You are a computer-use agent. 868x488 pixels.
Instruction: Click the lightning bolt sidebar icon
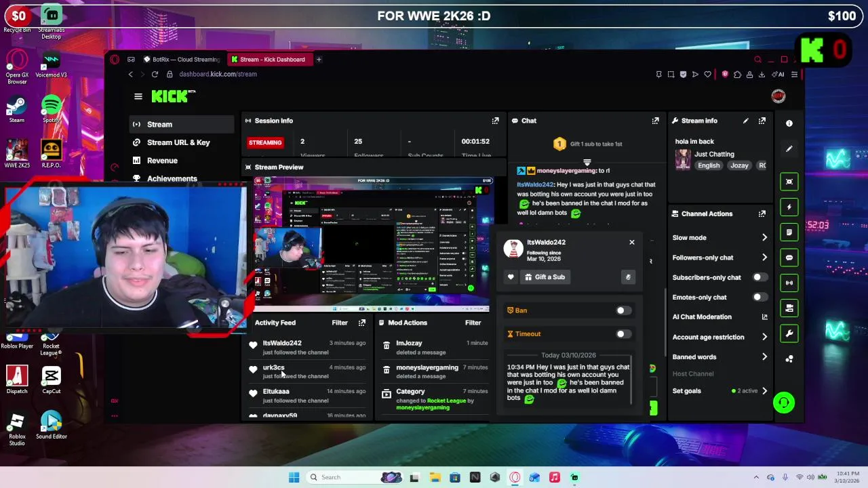(789, 207)
